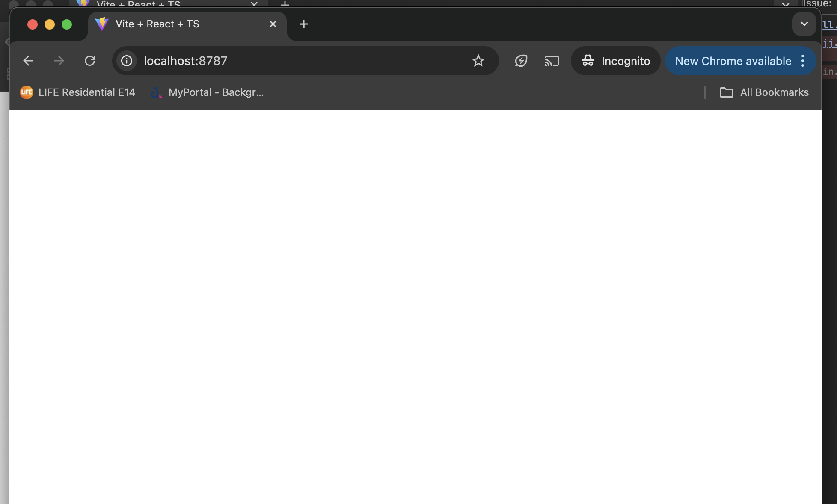
Task: Click New Chrome available update button
Action: tap(733, 61)
